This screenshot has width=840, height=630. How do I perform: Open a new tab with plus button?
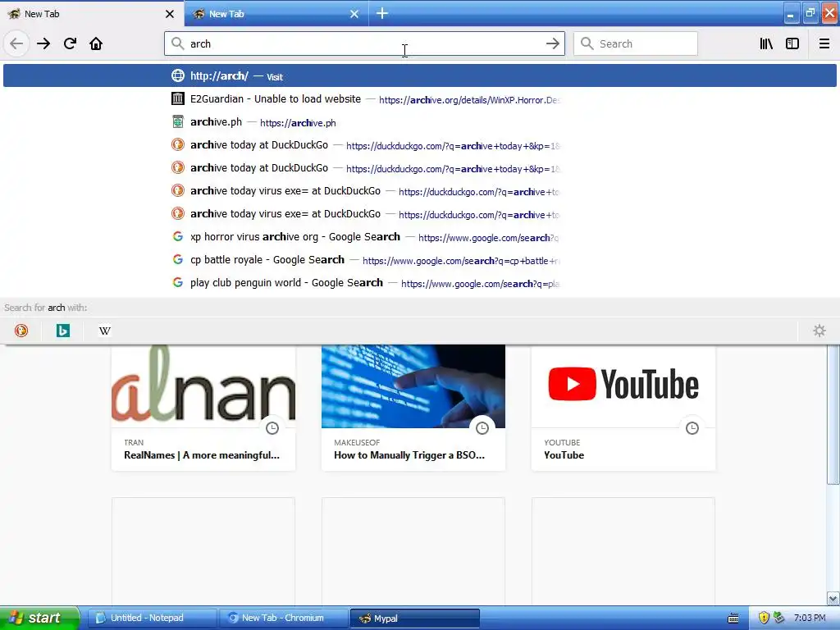[382, 13]
